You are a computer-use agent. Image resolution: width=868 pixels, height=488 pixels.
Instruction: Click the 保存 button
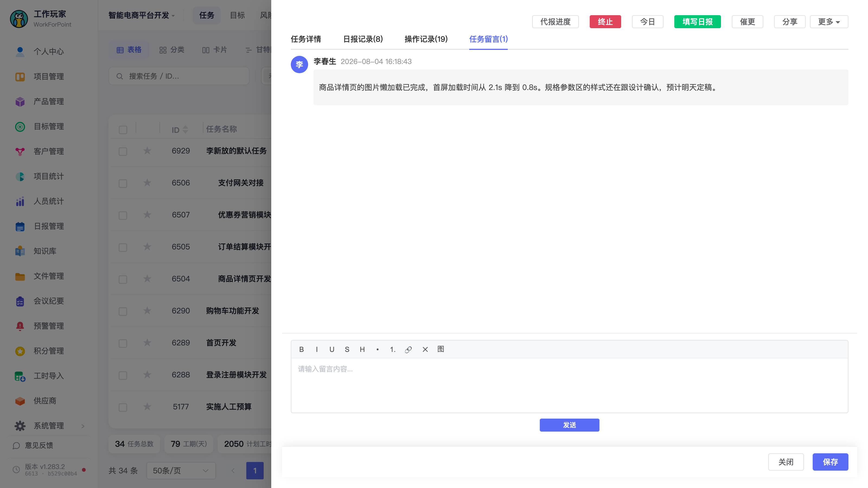coord(830,462)
